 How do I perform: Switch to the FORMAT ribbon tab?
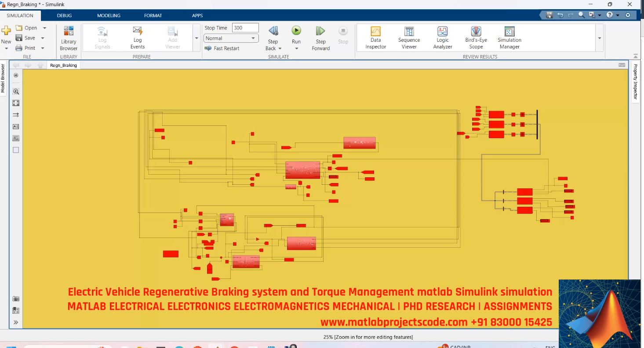coord(153,15)
